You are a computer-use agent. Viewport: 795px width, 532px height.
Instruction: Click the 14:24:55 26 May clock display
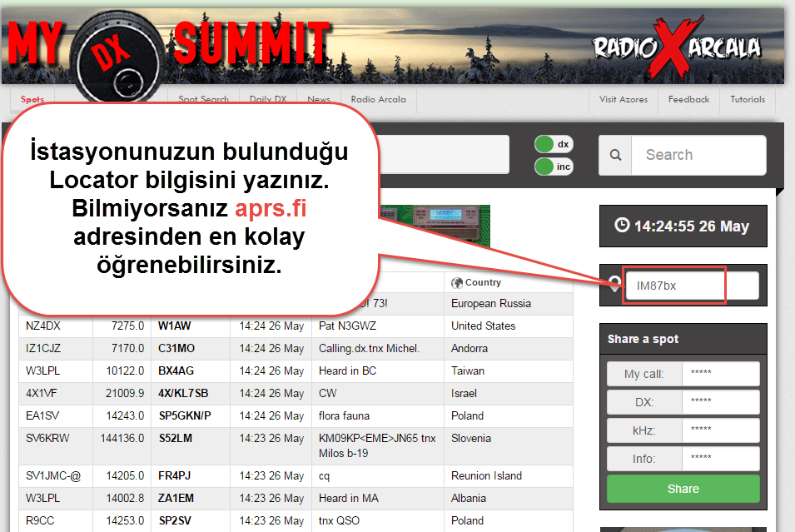click(683, 226)
